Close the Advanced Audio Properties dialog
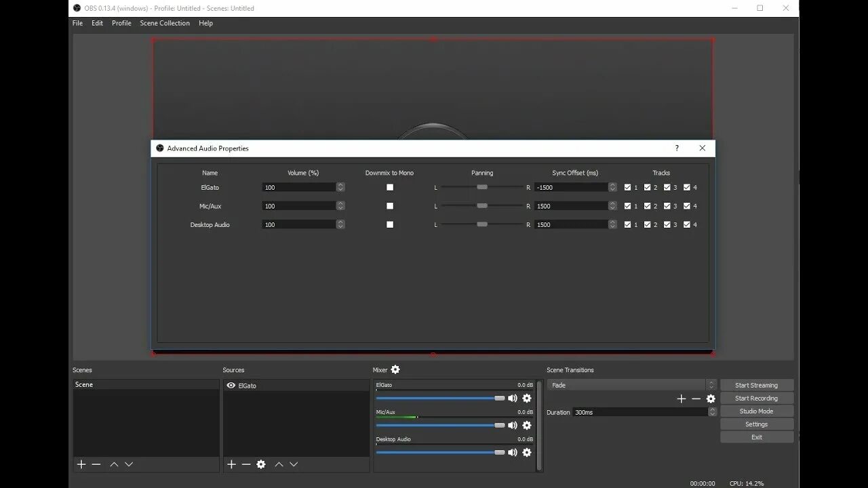 click(703, 148)
